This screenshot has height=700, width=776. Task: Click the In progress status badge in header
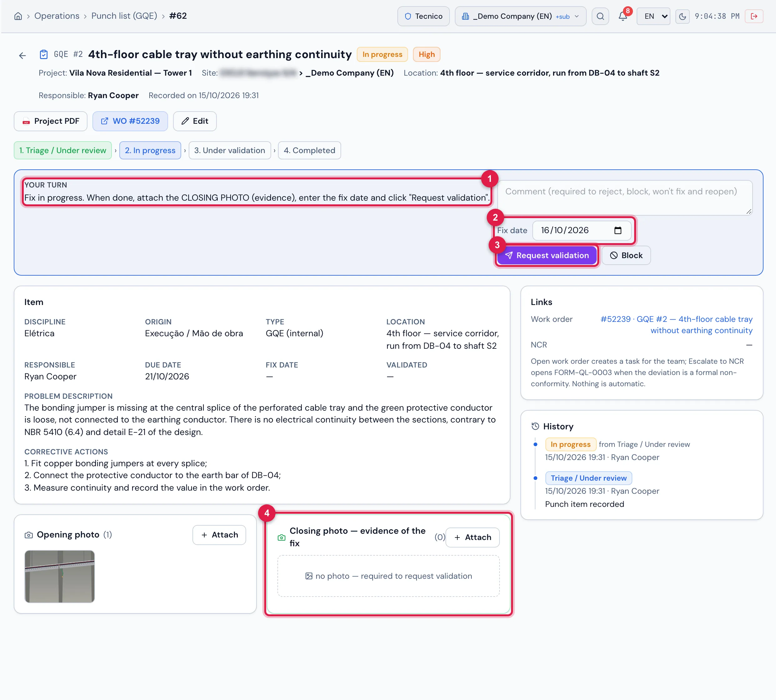pos(382,54)
